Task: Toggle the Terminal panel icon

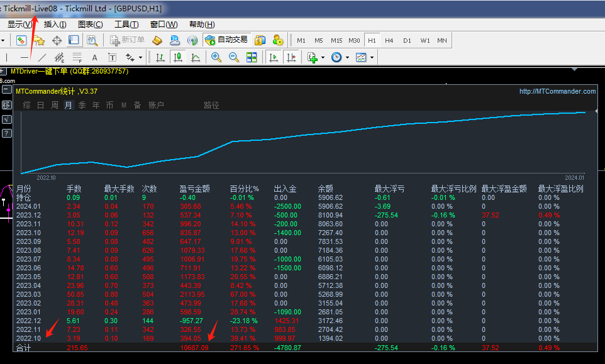Action: tap(74, 40)
